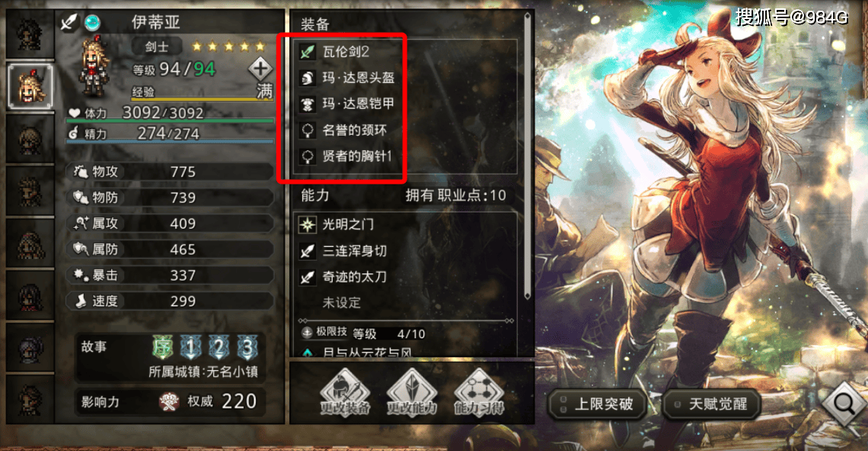Click the plus icon beside level 94
The image size is (868, 451).
[260, 69]
